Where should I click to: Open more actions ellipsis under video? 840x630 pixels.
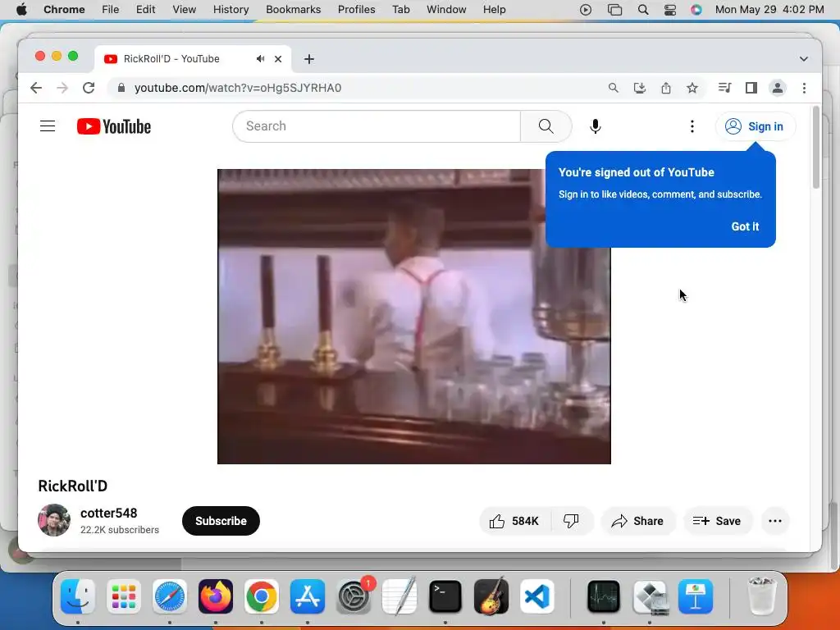[775, 521]
